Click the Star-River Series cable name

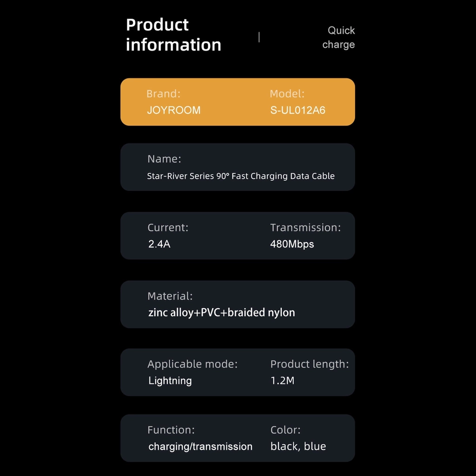[241, 176]
